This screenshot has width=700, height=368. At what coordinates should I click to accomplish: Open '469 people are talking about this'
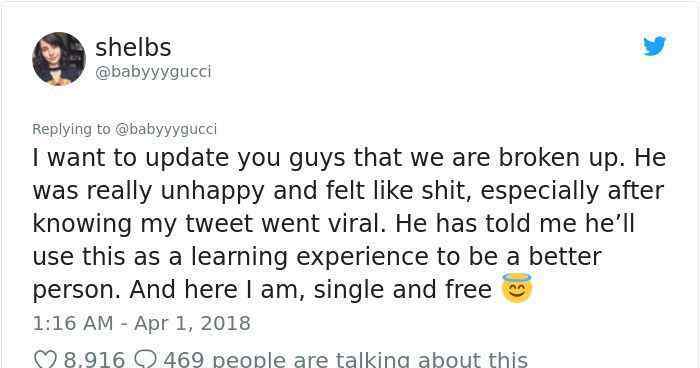pos(345,360)
